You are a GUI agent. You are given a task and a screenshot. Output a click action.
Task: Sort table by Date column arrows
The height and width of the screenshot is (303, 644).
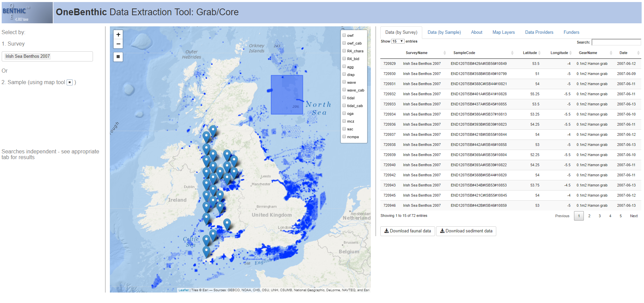click(638, 53)
